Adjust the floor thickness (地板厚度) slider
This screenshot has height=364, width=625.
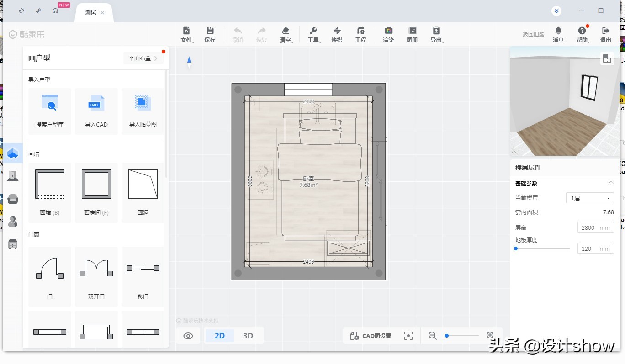(516, 248)
